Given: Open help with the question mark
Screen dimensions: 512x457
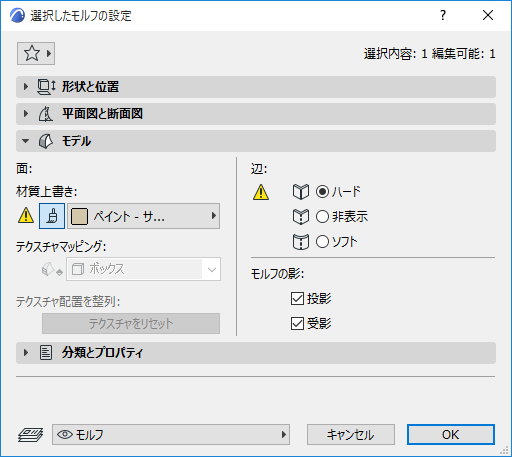Looking at the screenshot, I should click(x=443, y=15).
